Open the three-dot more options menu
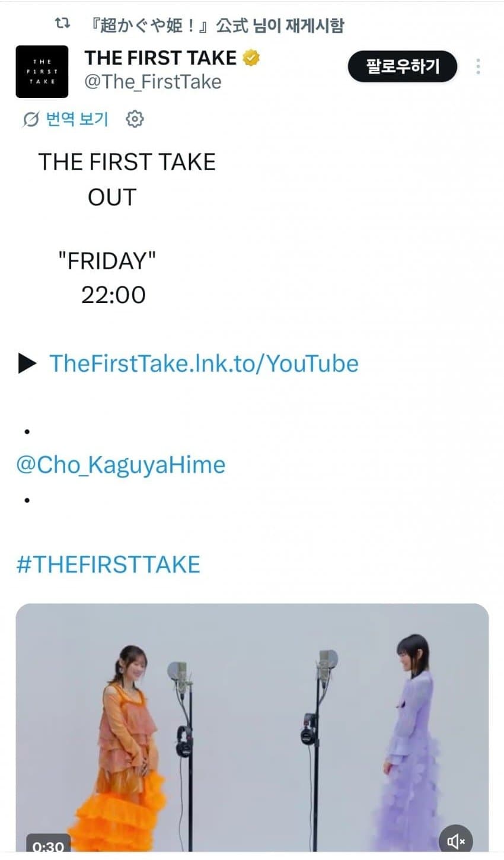The height and width of the screenshot is (860, 504). pos(478,66)
